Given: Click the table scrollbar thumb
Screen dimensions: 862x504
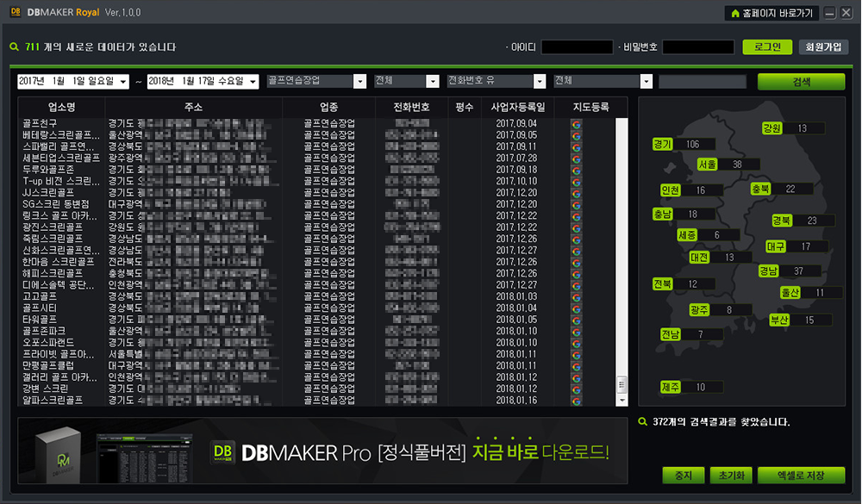Looking at the screenshot, I should [x=622, y=384].
